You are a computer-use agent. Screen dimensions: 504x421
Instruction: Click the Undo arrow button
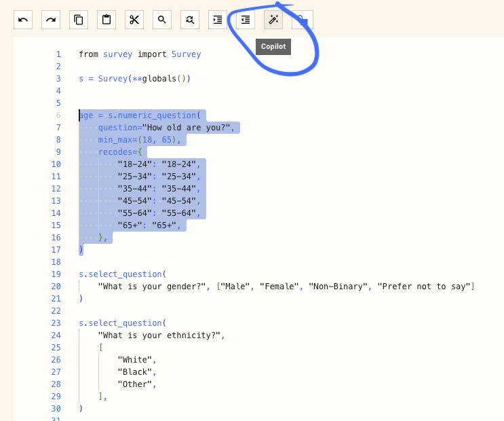click(x=23, y=20)
